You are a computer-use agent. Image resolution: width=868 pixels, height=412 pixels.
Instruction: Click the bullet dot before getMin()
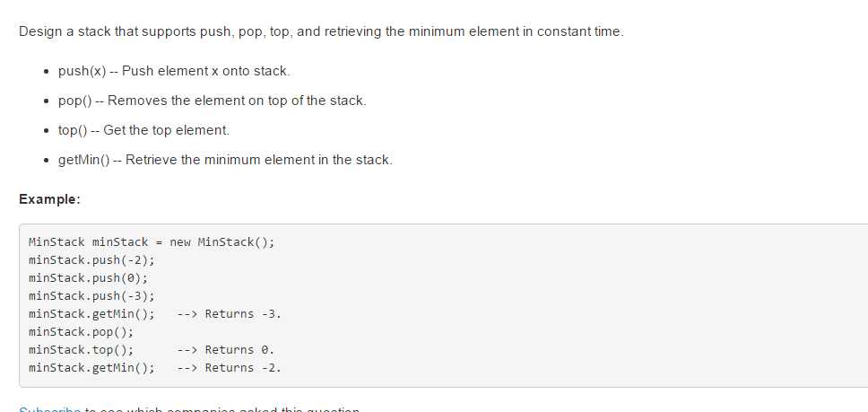point(47,160)
